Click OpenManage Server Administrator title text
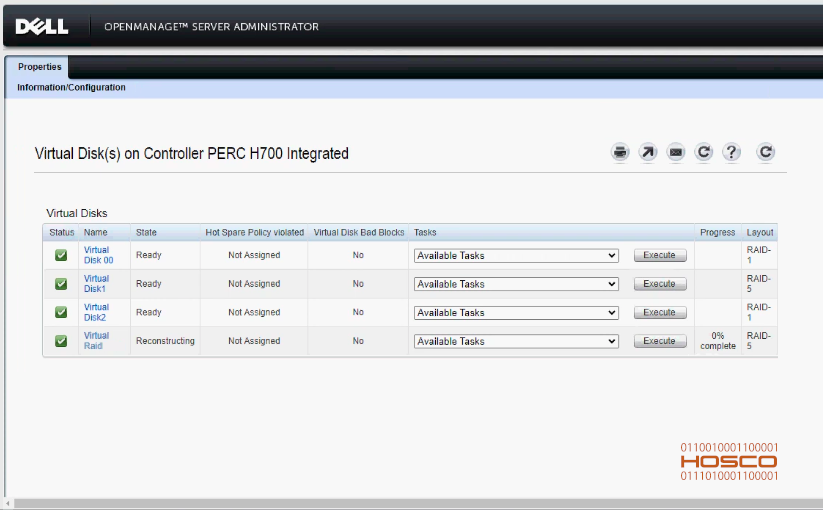The width and height of the screenshot is (823, 510). point(211,27)
